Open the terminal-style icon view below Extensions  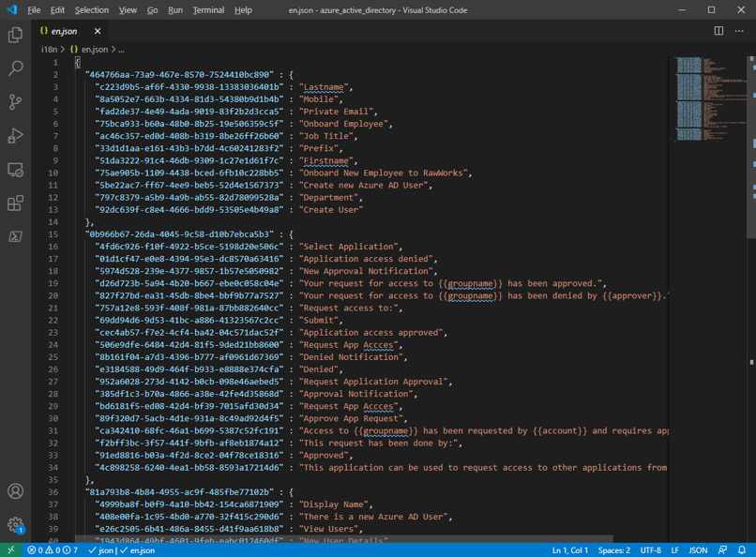tap(15, 236)
